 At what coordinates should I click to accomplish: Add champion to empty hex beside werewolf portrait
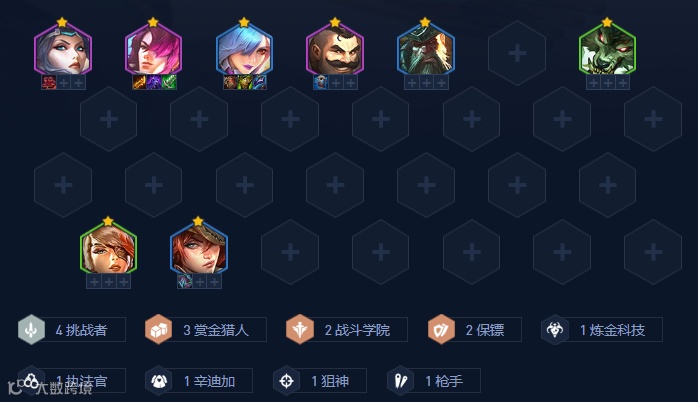[x=517, y=53]
